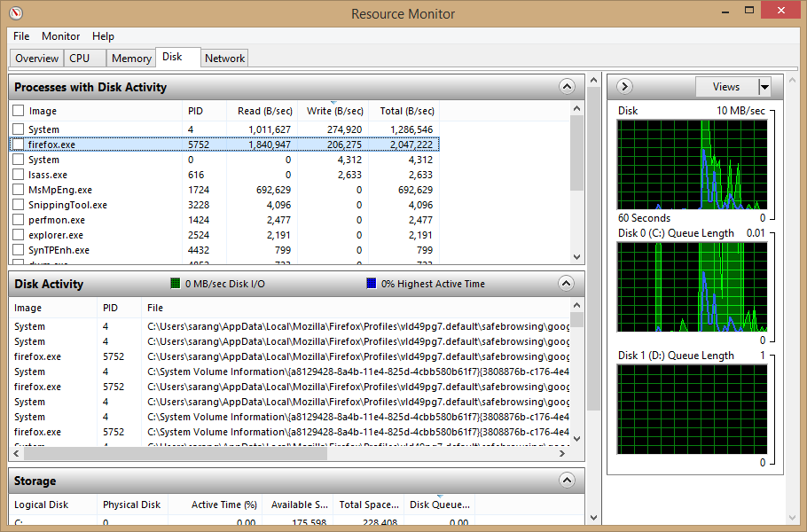Check the System PID 4 process checkbox
Screen dimensions: 807x532
tap(18, 129)
